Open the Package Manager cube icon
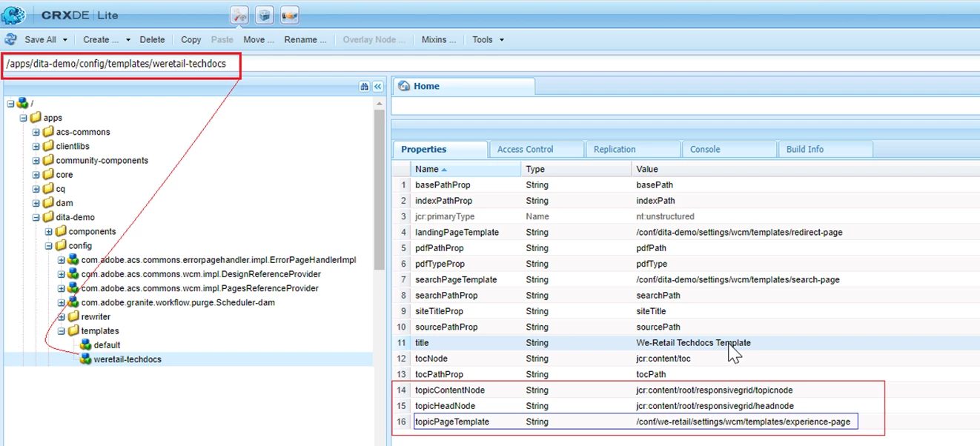Screen dimensions: 980x446 pyautogui.click(x=265, y=15)
